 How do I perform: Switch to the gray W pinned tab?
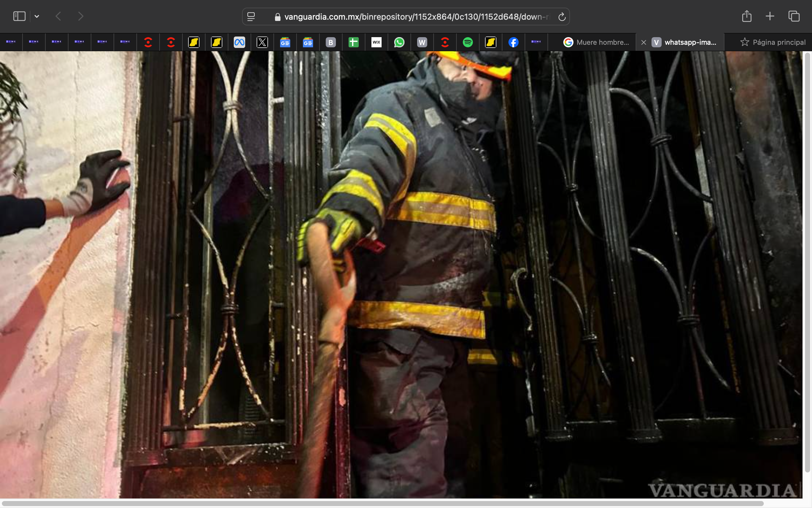point(422,42)
